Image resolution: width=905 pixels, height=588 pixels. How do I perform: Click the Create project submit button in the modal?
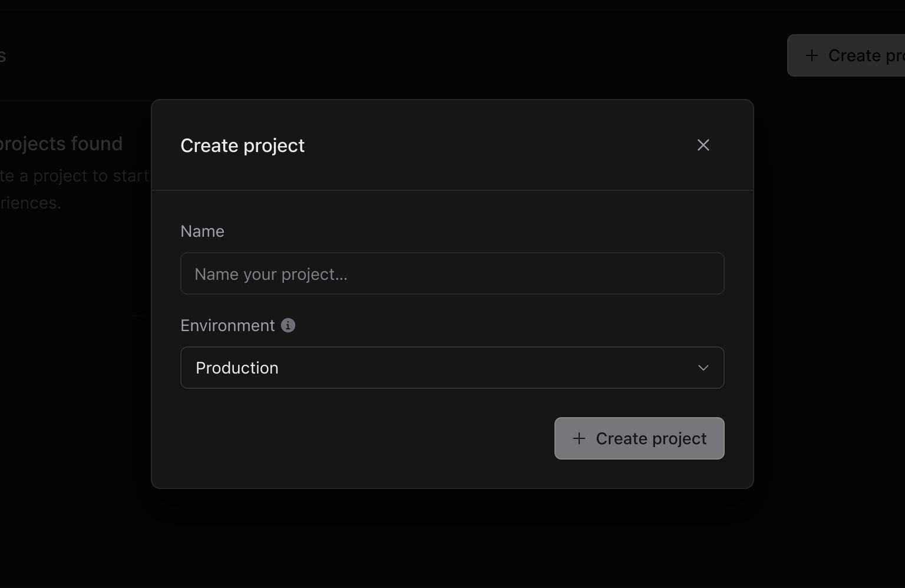point(639,438)
